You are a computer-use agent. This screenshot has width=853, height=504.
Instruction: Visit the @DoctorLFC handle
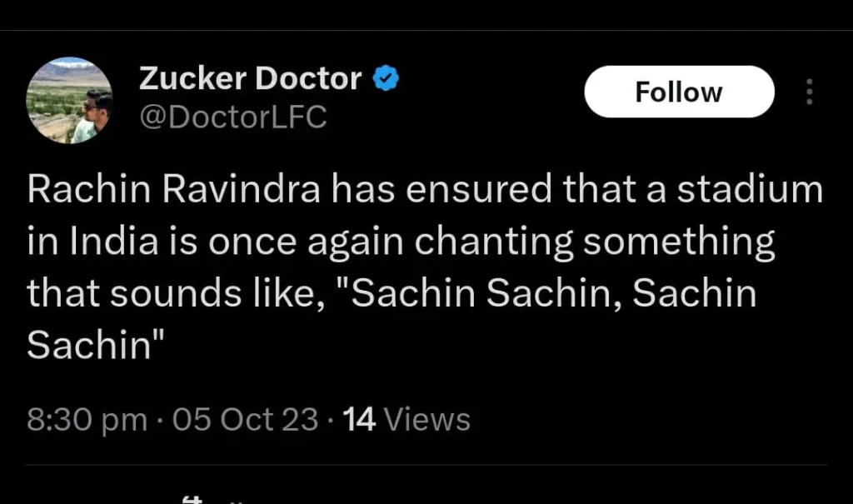pyautogui.click(x=232, y=117)
